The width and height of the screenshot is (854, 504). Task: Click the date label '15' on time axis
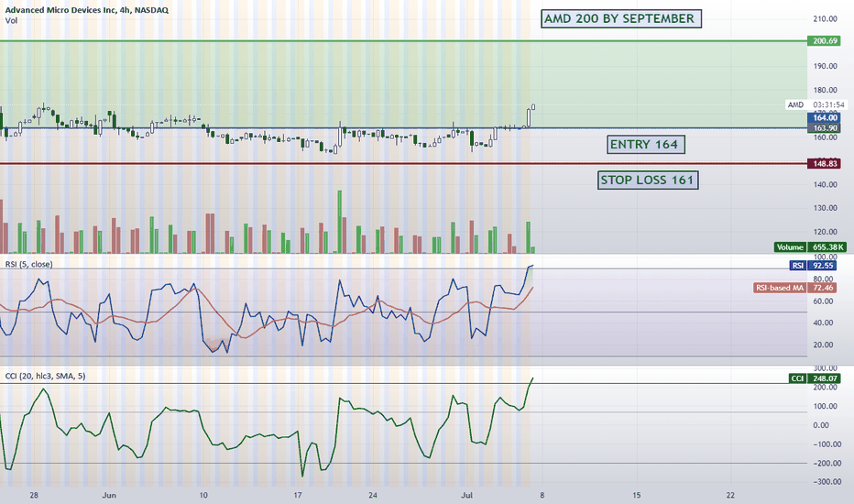[636, 495]
